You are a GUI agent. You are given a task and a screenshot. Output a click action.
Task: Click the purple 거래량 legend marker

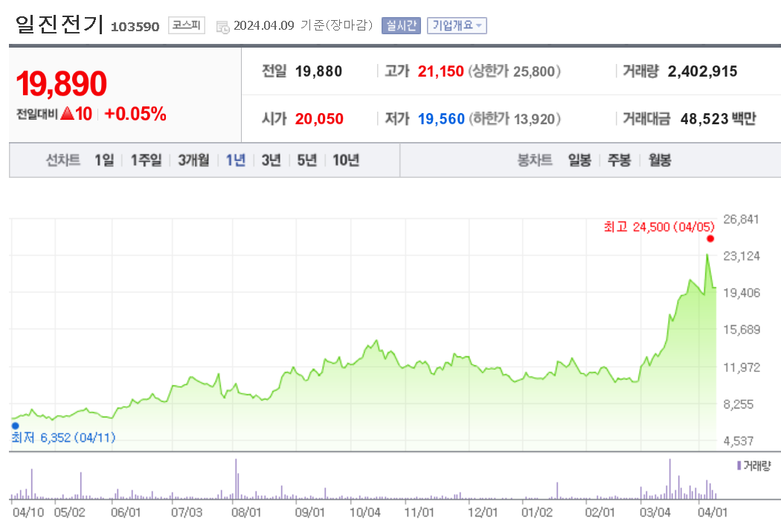point(739,466)
